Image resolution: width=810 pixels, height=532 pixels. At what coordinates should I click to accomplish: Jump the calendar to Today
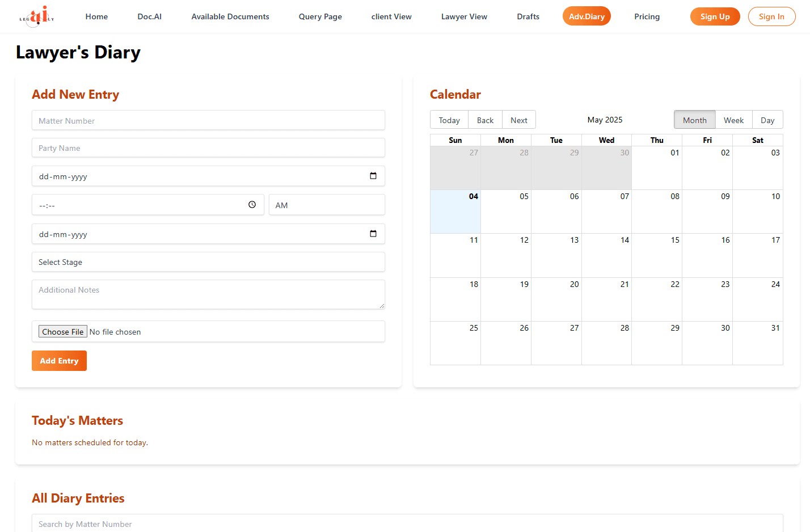449,120
